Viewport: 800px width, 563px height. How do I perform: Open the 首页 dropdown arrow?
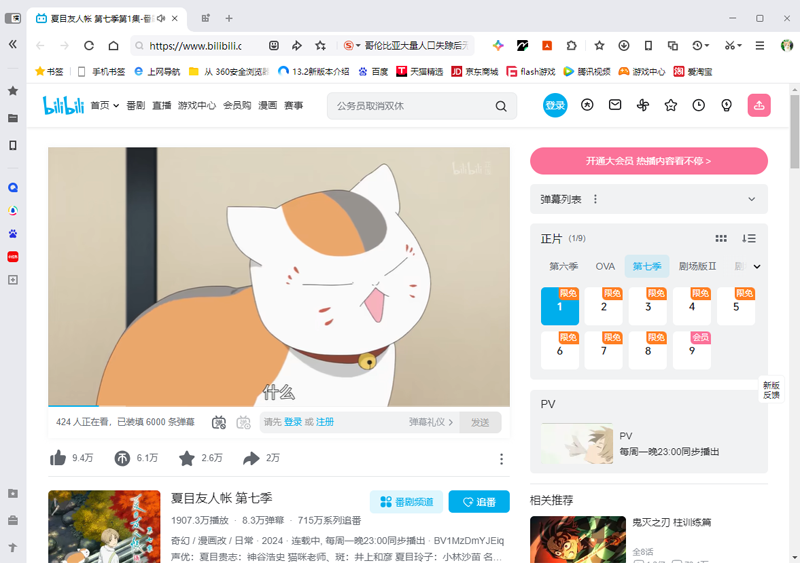point(116,106)
